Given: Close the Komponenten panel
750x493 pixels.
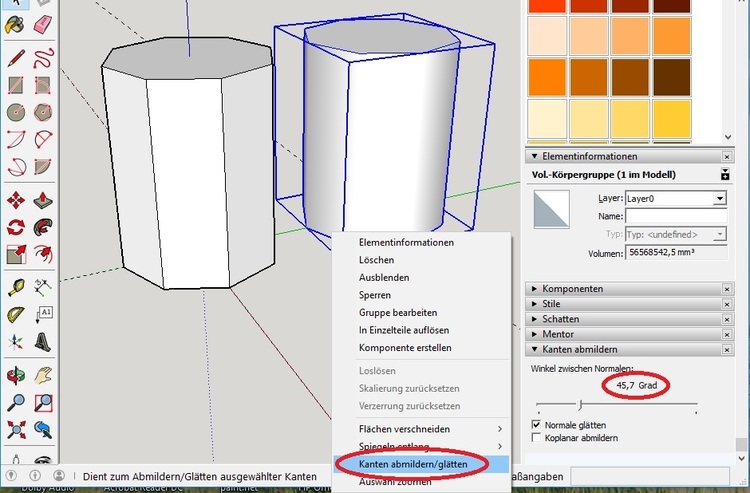Looking at the screenshot, I should pos(727,289).
